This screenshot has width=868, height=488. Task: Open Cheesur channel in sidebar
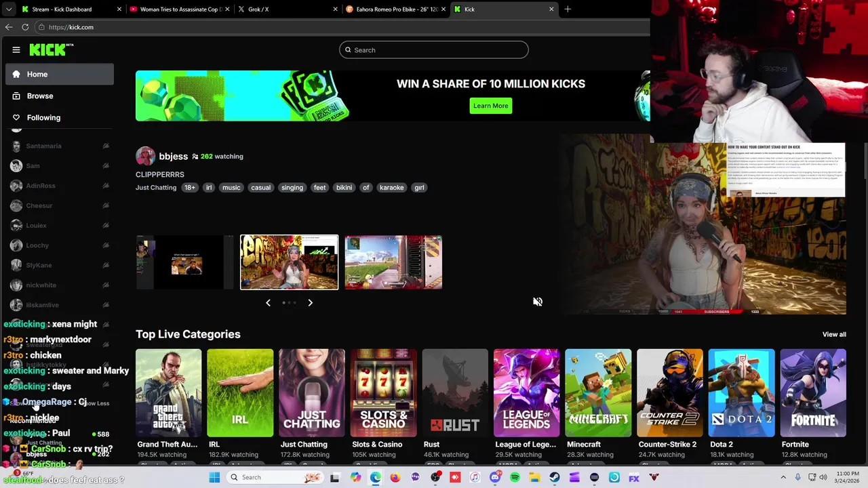pyautogui.click(x=60, y=205)
